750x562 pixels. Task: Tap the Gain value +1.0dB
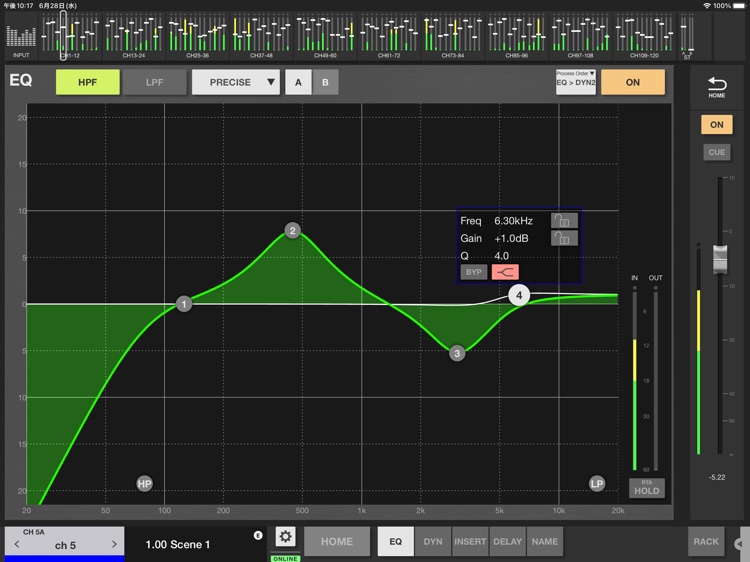511,238
